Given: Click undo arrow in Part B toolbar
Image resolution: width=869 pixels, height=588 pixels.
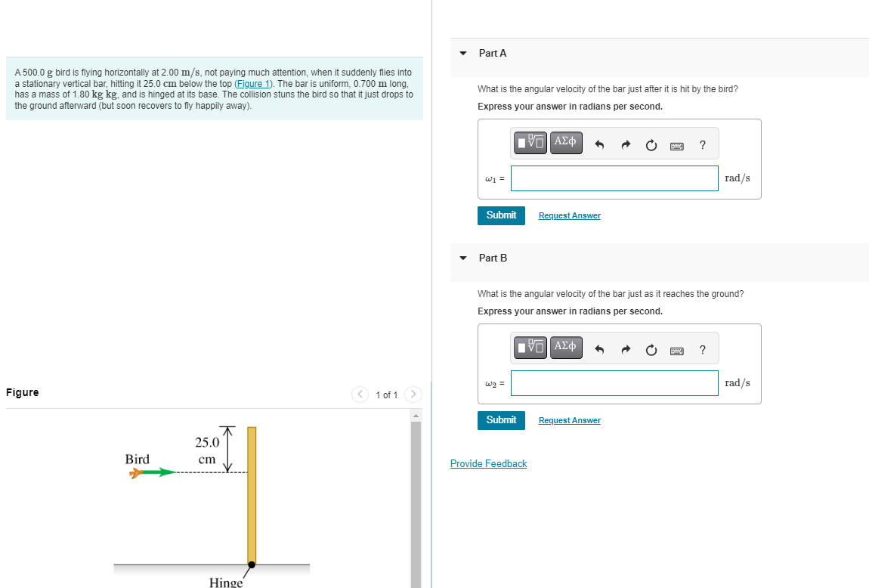Looking at the screenshot, I should 599,350.
